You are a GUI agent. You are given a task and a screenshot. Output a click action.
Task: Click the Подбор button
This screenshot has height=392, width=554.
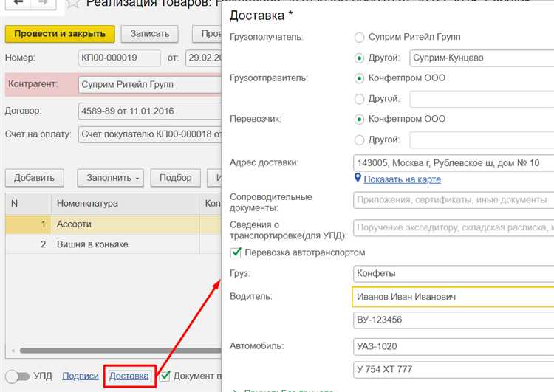coord(175,178)
